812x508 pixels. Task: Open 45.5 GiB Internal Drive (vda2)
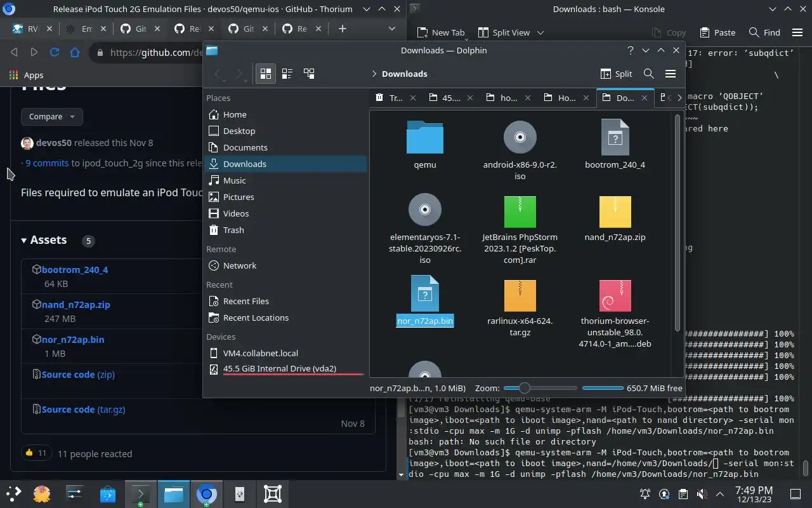285,369
